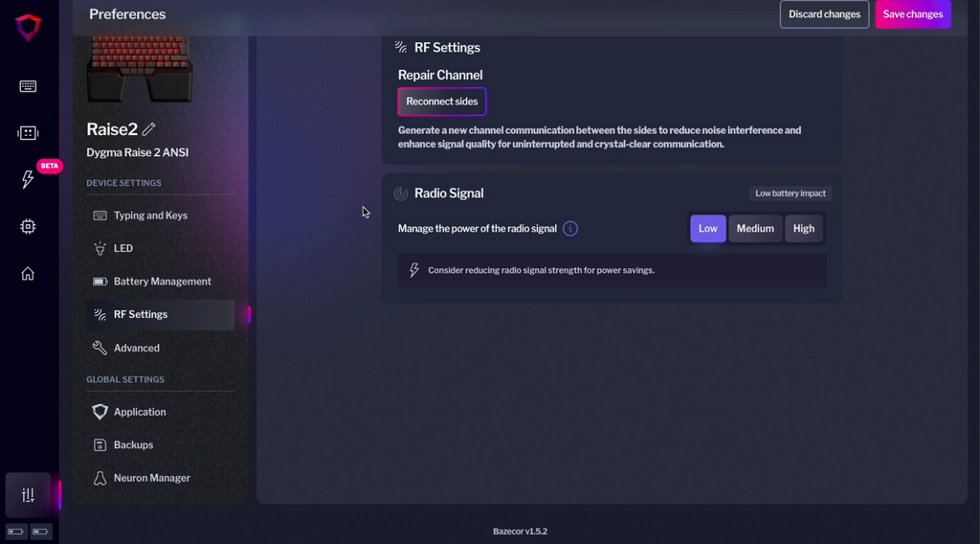Open Typing and Keys settings
Viewport: 980px width, 544px height.
pos(150,215)
